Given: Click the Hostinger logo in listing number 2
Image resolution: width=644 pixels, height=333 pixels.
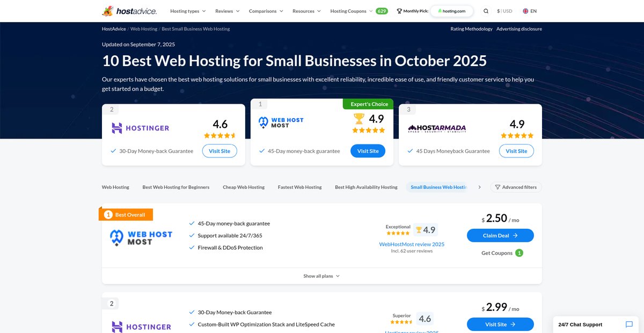Looking at the screenshot, I should pos(141,327).
